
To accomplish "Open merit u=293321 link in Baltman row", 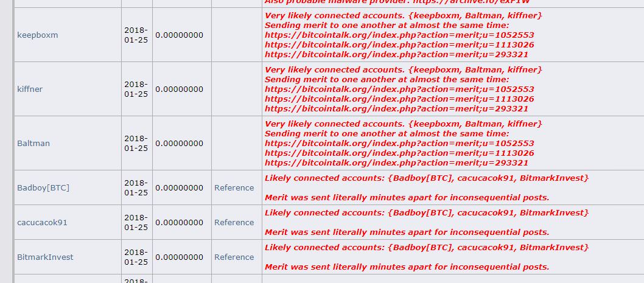I will 396,163.
